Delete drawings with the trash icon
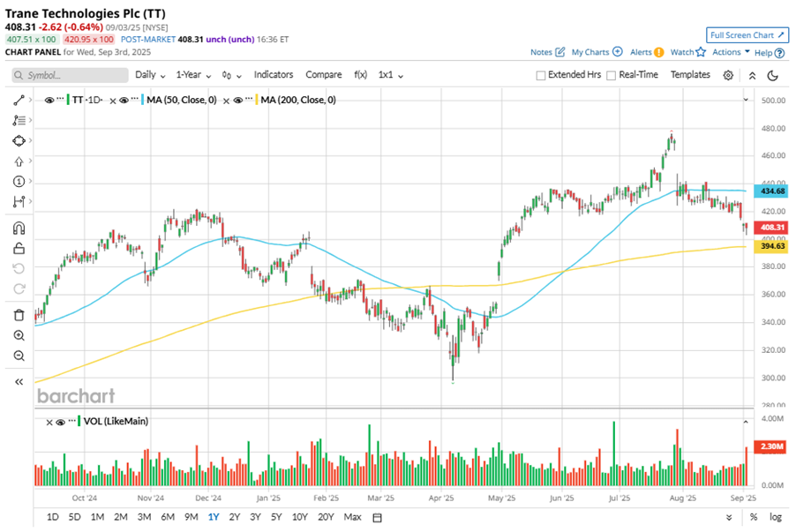 point(19,315)
